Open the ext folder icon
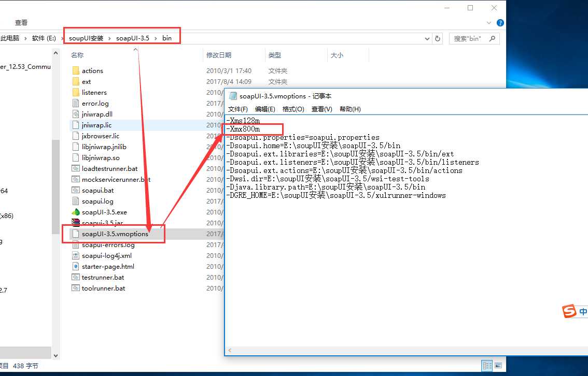 (76, 81)
